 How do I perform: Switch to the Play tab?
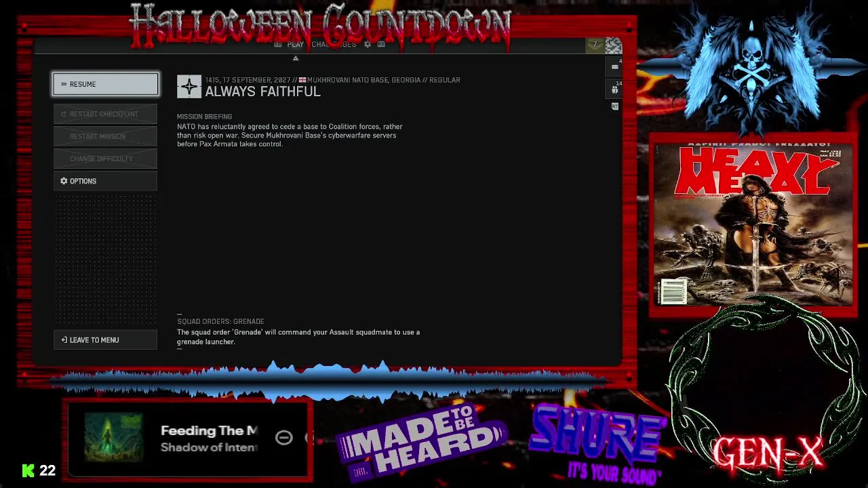pyautogui.click(x=295, y=45)
